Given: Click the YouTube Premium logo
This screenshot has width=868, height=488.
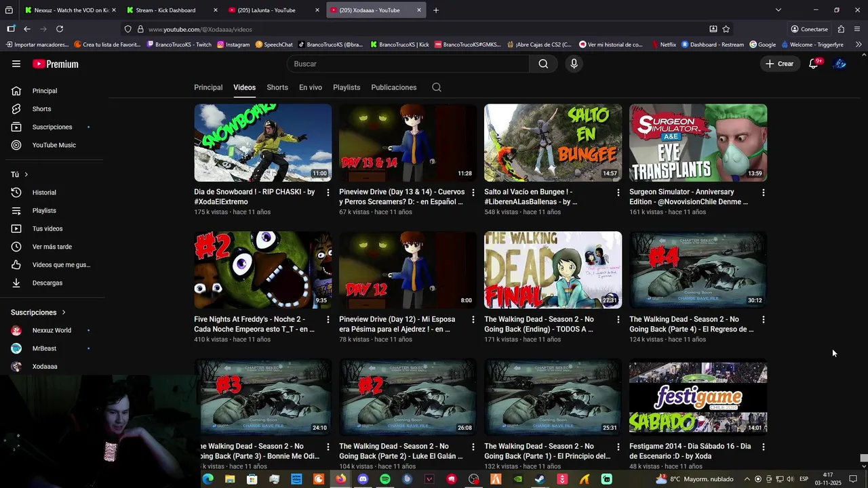Looking at the screenshot, I should click(x=56, y=64).
